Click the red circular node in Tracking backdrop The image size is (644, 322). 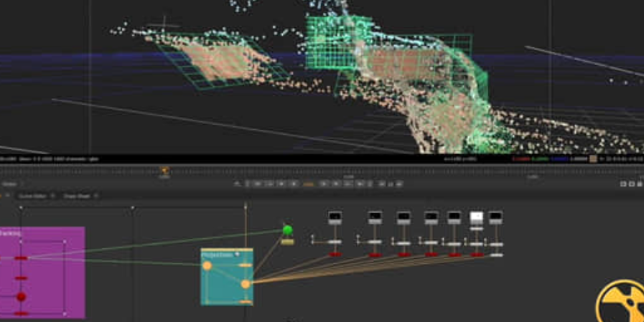[x=22, y=297]
